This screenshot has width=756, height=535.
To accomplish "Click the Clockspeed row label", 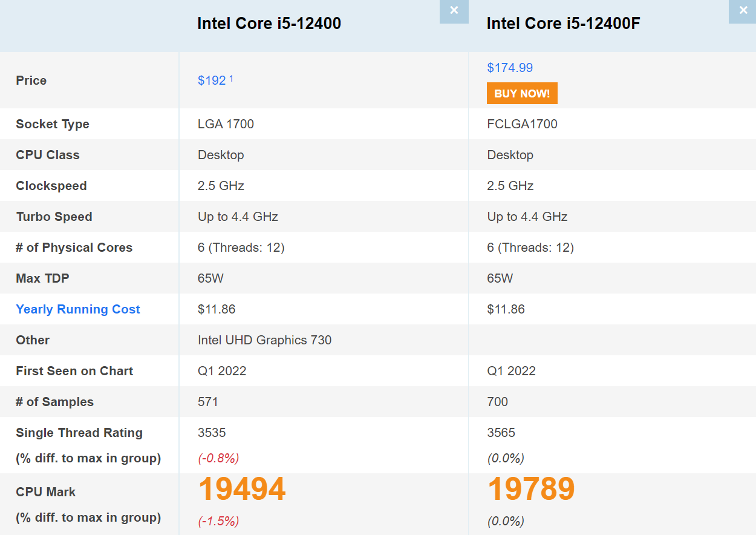I will click(51, 186).
